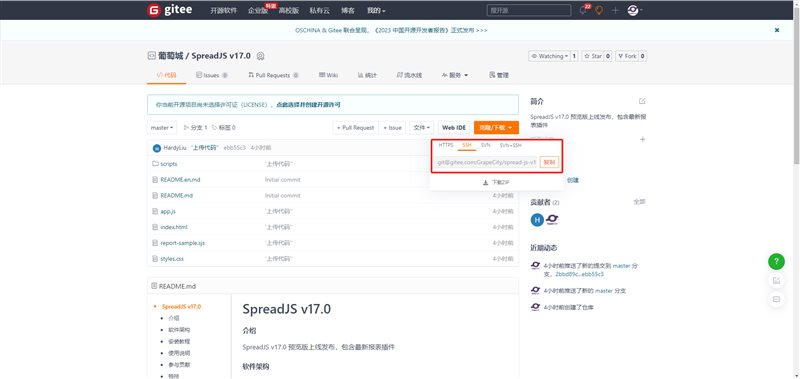The image size is (800, 379).
Task: Click the green help question mark button
Action: click(776, 262)
